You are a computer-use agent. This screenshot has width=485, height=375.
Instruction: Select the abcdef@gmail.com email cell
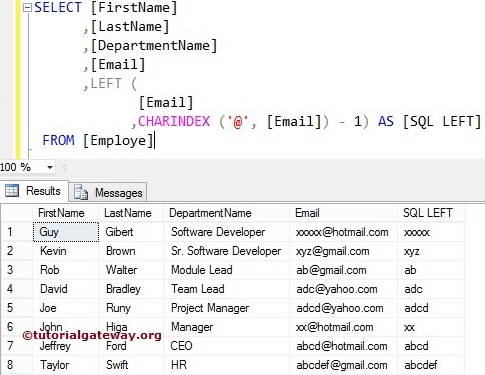344,365
